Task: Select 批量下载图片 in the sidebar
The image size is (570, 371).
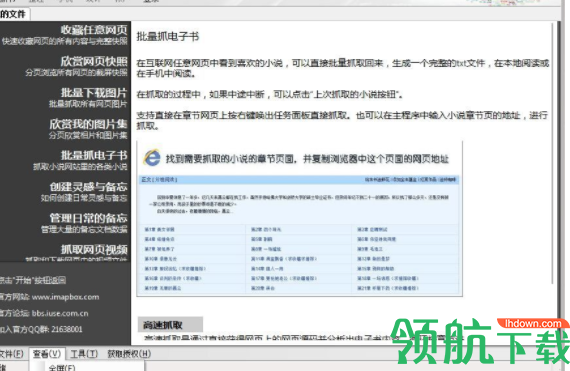Action: coord(94,93)
